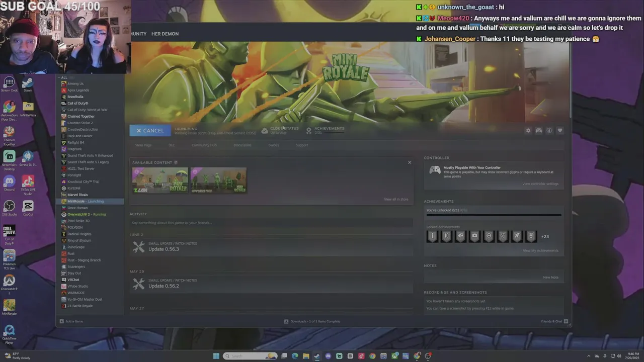
Task: Click View controller settings link
Action: tap(540, 184)
